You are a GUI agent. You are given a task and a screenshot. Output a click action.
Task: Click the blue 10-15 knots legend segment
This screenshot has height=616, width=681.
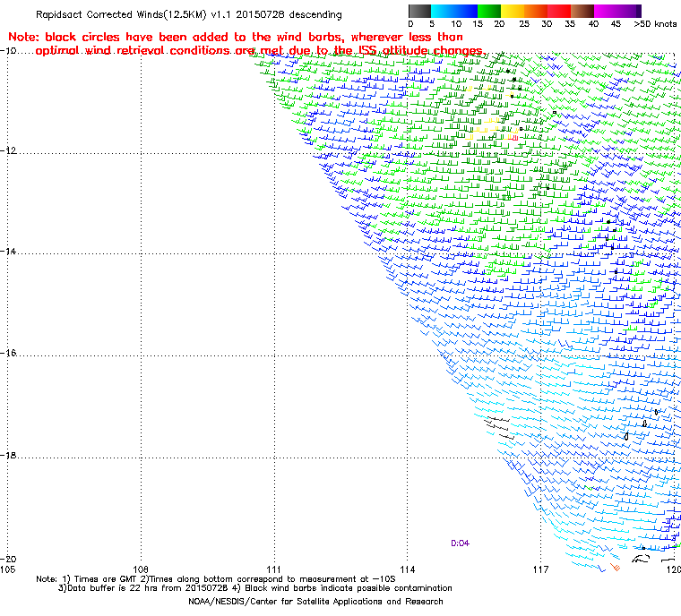point(466,11)
